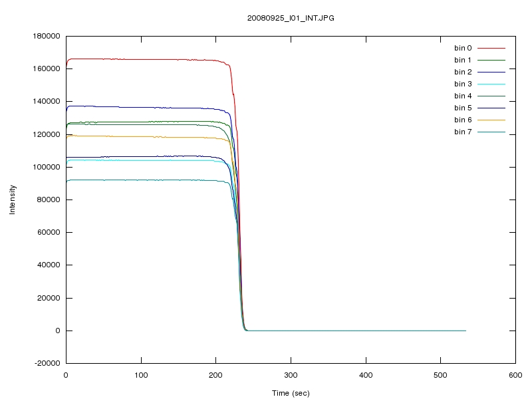Click the 300 x-axis tick label
Image resolution: width=532 pixels, height=399 pixels.
(x=291, y=375)
